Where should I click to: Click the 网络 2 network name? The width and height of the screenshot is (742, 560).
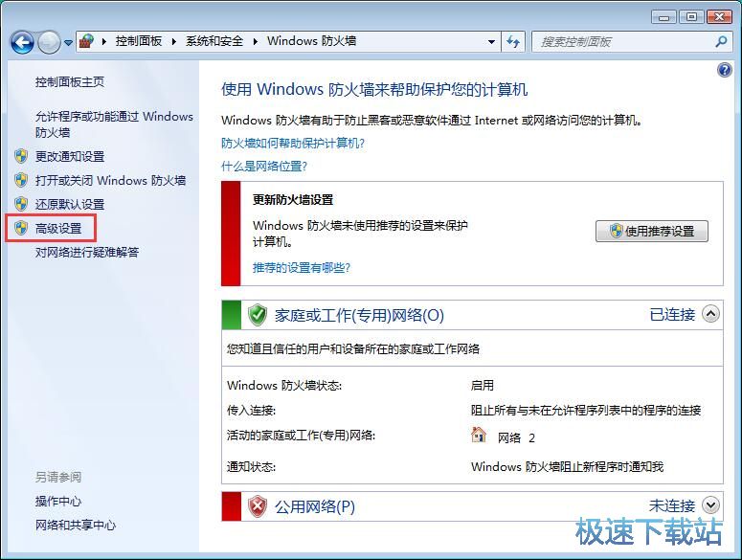[x=516, y=438]
